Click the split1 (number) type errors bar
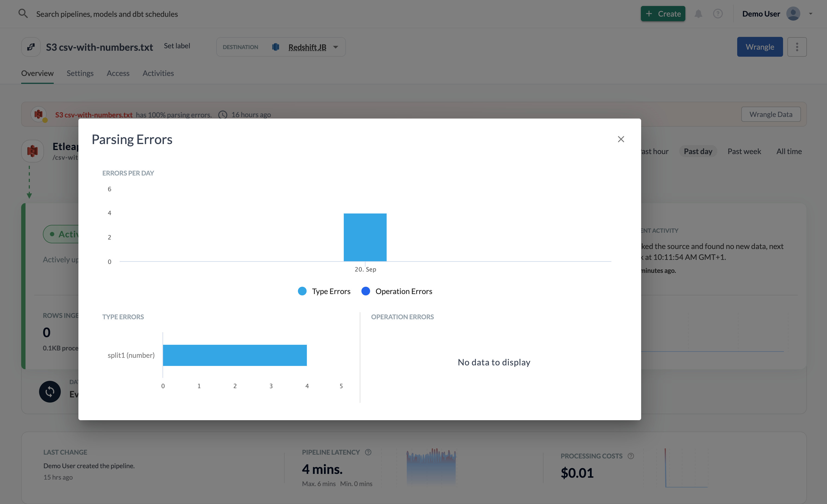Screen dimensions: 827x504 (235, 355)
